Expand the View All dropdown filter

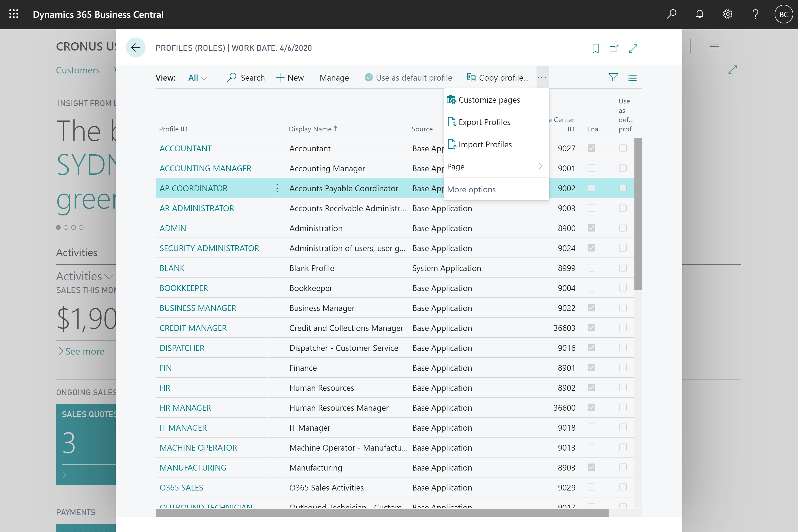pos(198,77)
